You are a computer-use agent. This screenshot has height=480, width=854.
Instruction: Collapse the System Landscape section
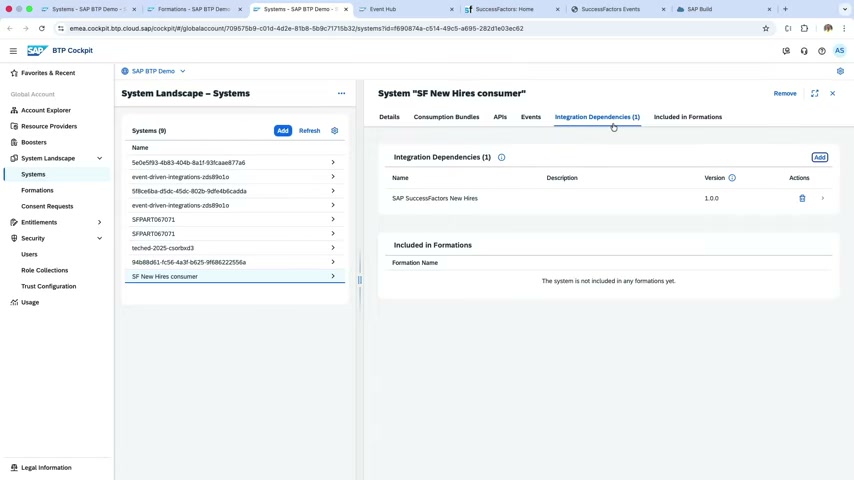tap(100, 159)
